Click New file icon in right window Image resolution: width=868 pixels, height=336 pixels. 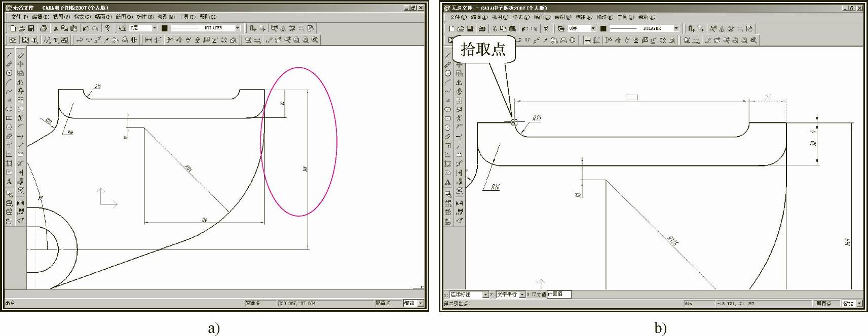[x=452, y=28]
